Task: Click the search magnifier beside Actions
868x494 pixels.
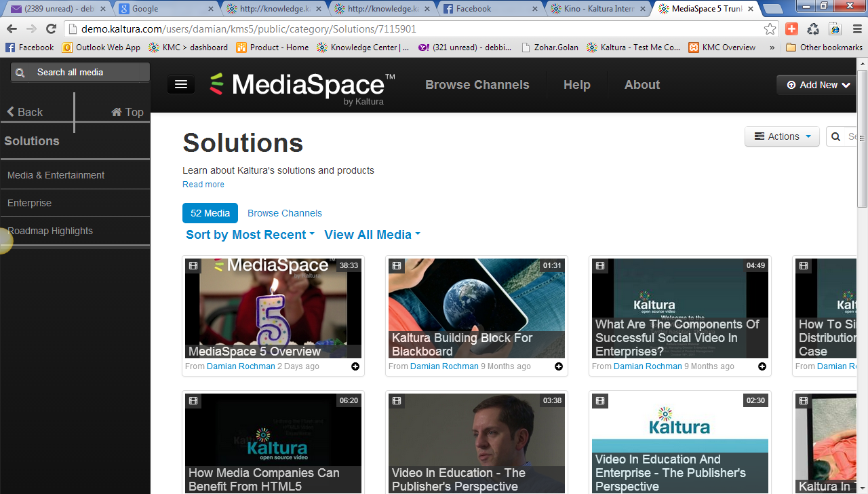Action: pyautogui.click(x=837, y=136)
